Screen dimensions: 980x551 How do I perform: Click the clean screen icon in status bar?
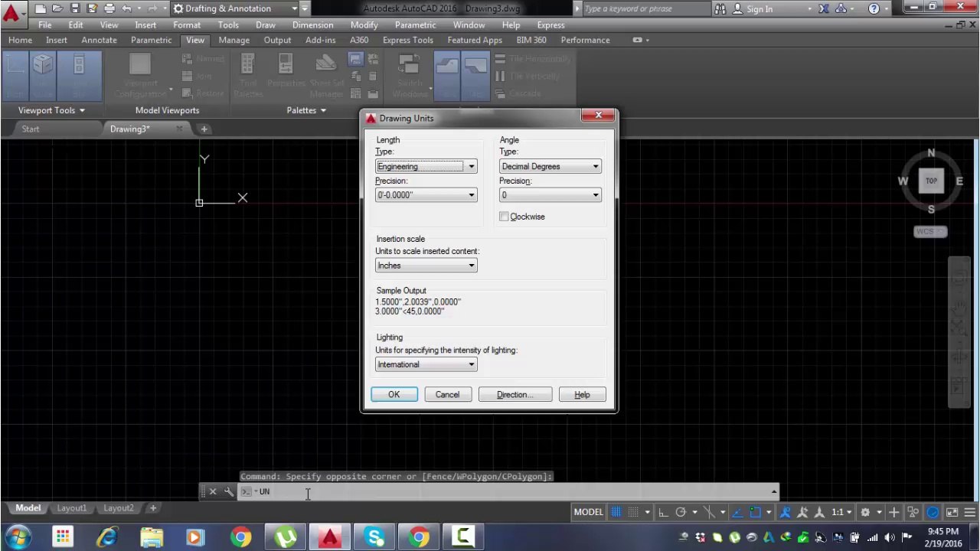coord(952,512)
